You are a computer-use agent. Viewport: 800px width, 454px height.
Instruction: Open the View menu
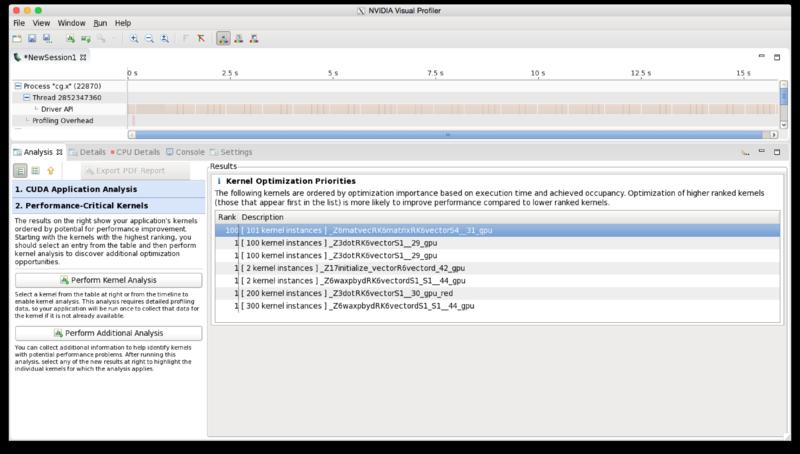(41, 23)
